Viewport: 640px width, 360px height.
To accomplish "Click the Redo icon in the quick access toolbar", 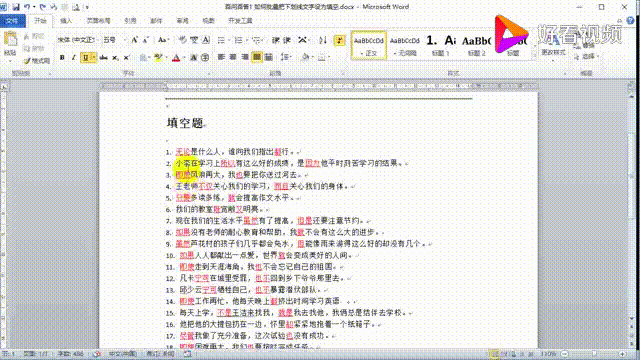I will pos(42,7).
